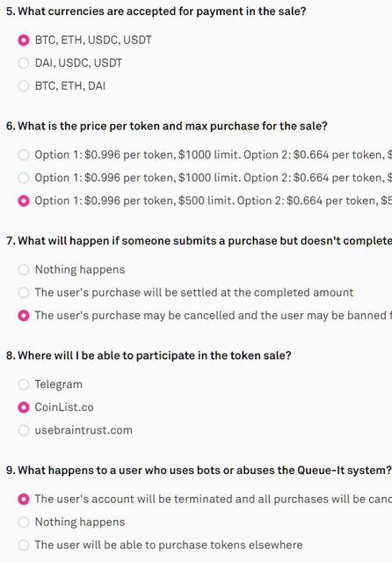Screen dimensions: 392x563
Task: Choose the usebraintrust.com option
Action: (x=24, y=430)
